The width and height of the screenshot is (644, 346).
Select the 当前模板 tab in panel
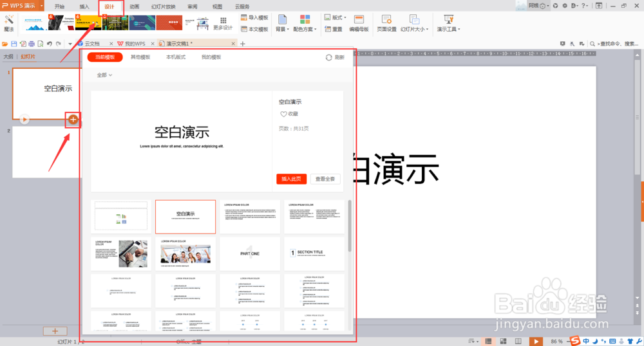point(105,57)
